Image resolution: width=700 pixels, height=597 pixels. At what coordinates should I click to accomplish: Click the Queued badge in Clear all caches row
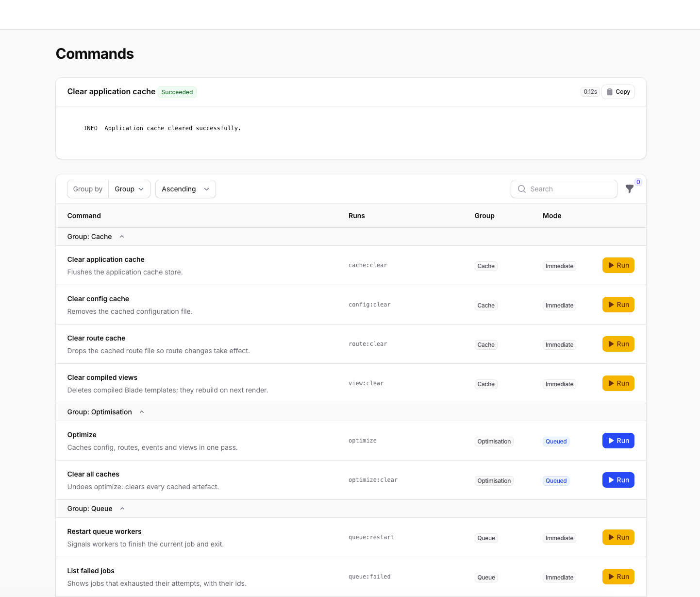[x=556, y=481]
